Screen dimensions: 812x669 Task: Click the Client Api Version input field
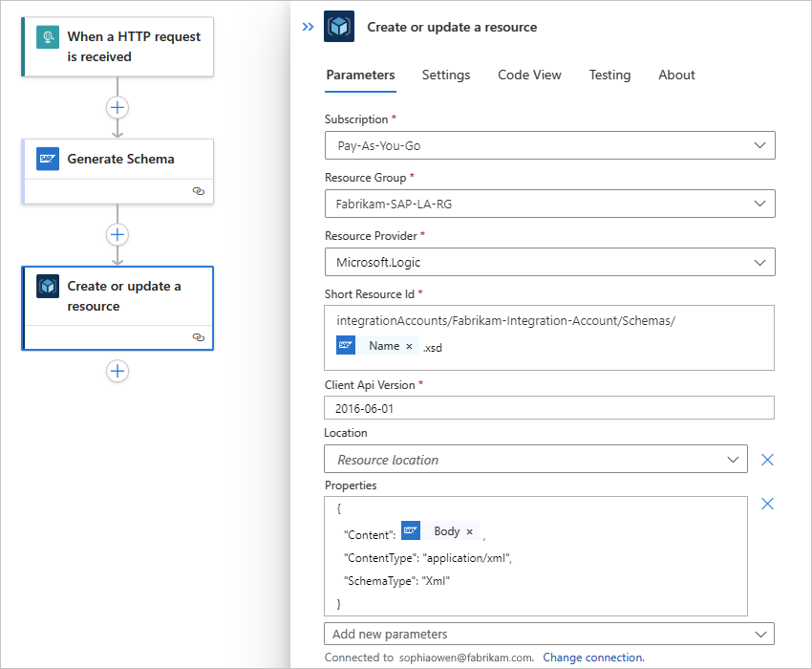click(549, 408)
